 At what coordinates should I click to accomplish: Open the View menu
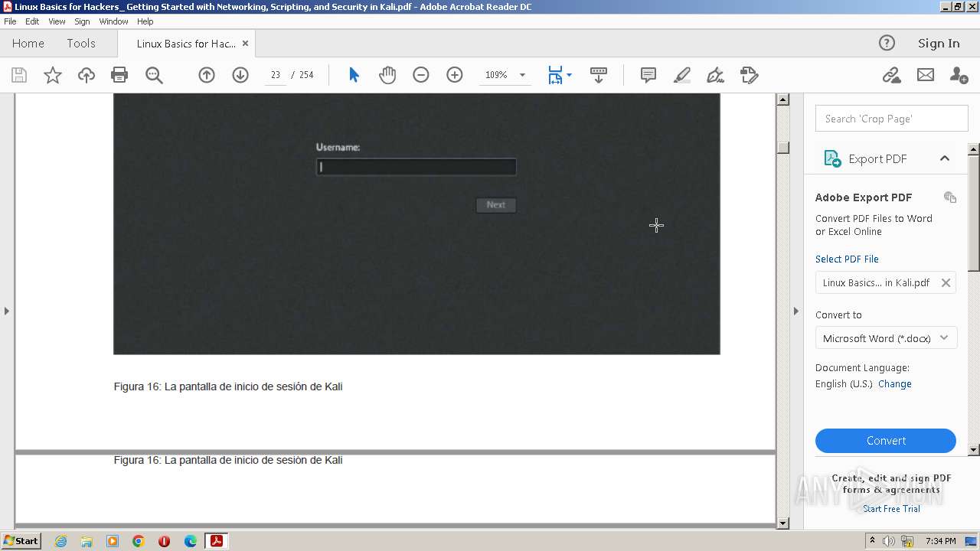tap(57, 21)
